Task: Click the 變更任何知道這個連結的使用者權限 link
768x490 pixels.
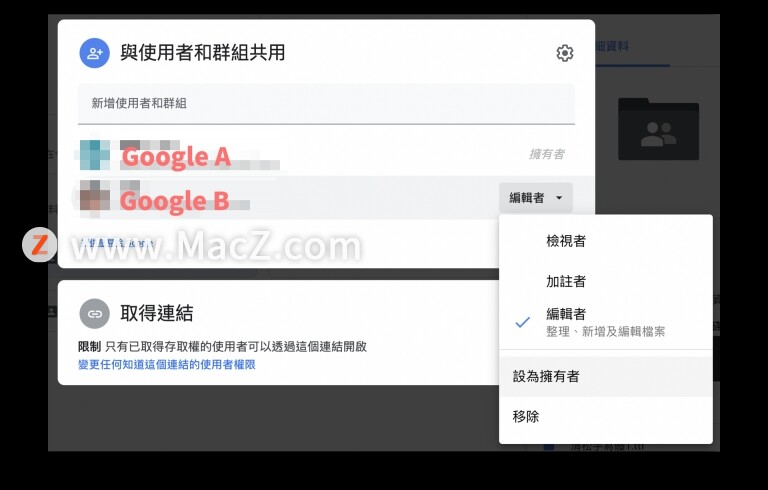Action: 167,365
